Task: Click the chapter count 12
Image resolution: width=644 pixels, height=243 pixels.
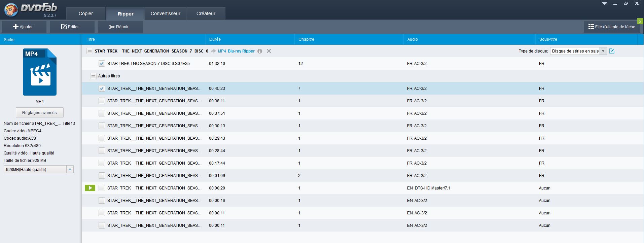Action: 300,64
